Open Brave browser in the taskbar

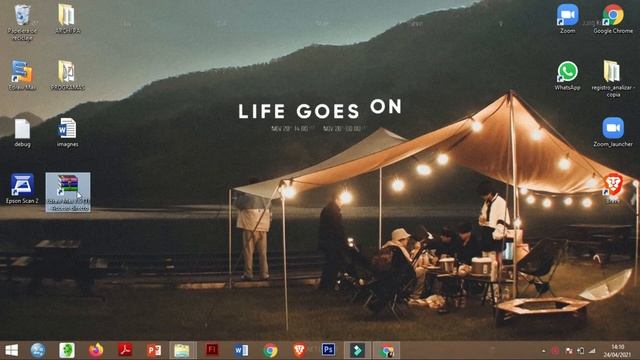tap(299, 350)
